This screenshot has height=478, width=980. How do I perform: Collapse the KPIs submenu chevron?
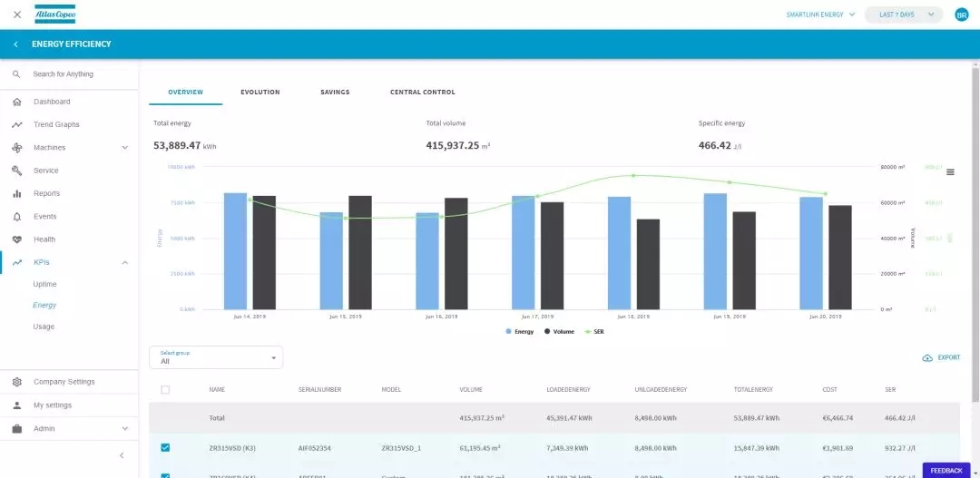click(125, 263)
